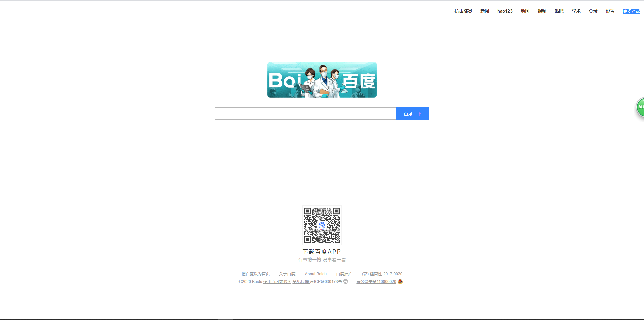Click the ©2020 Baidu copyright text
The height and width of the screenshot is (320, 644).
(250, 282)
